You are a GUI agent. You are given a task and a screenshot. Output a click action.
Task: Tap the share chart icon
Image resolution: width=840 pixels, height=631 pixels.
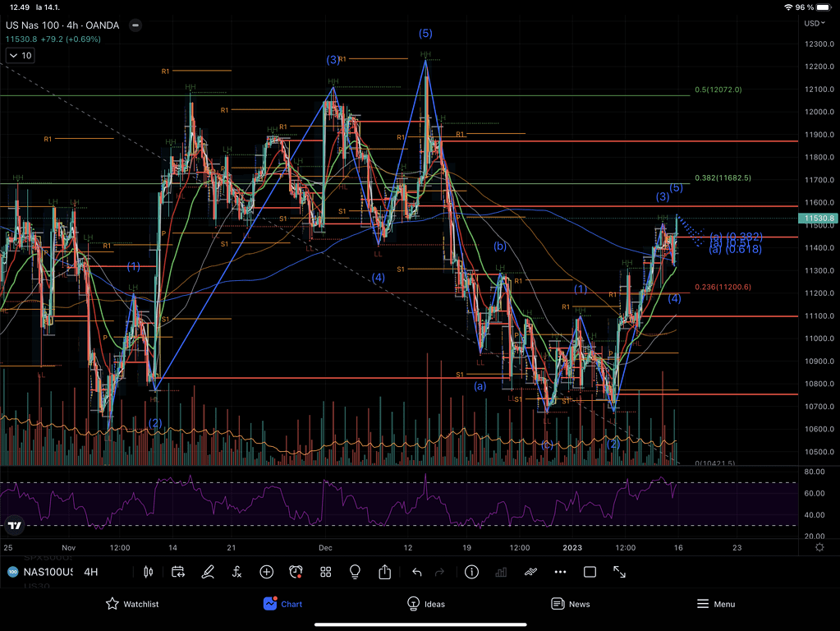click(384, 572)
